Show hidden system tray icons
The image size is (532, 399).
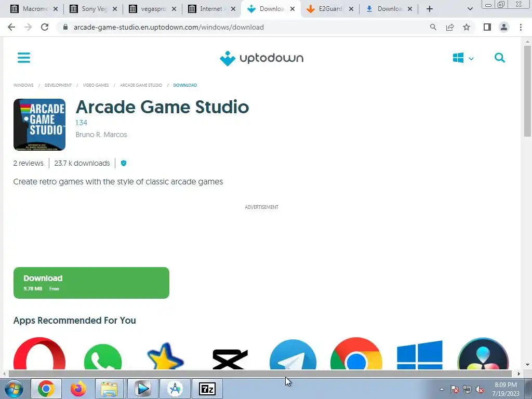[x=442, y=389]
